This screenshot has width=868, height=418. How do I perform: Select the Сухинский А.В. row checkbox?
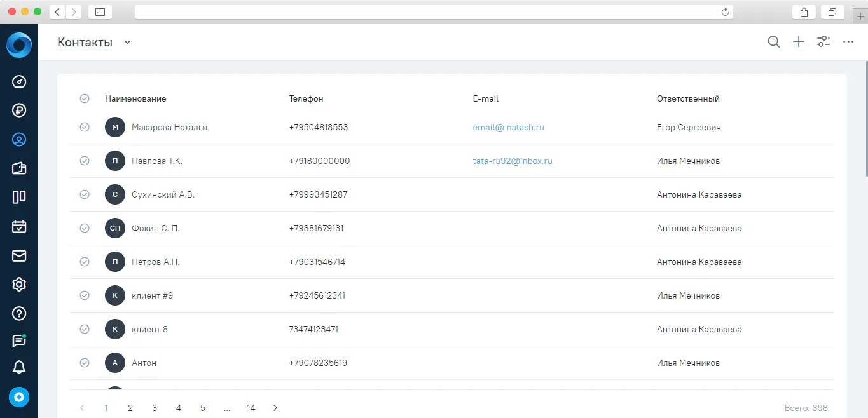coord(85,194)
